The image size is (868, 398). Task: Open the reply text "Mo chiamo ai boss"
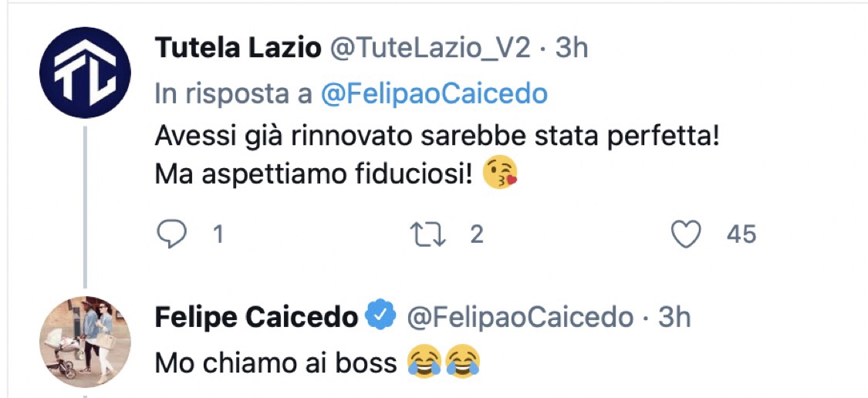[x=275, y=362]
